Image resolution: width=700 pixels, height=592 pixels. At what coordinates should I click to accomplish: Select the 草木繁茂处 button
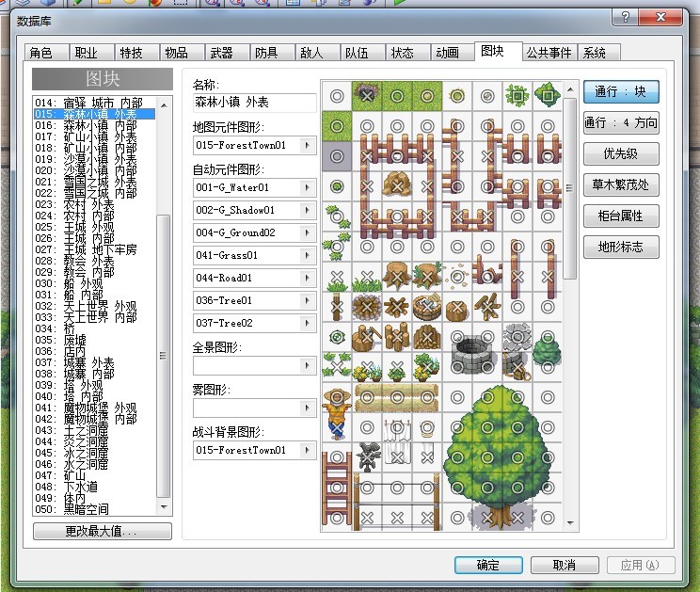pyautogui.click(x=621, y=184)
